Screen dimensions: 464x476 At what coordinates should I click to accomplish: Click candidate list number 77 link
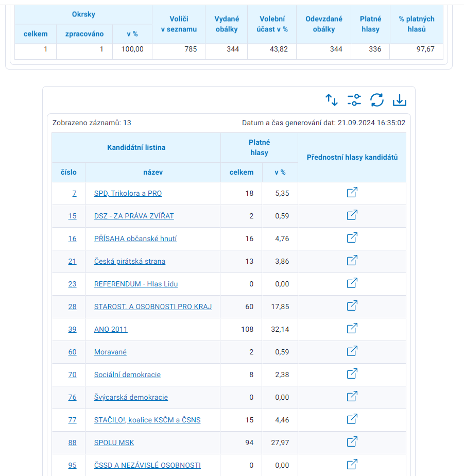72,420
